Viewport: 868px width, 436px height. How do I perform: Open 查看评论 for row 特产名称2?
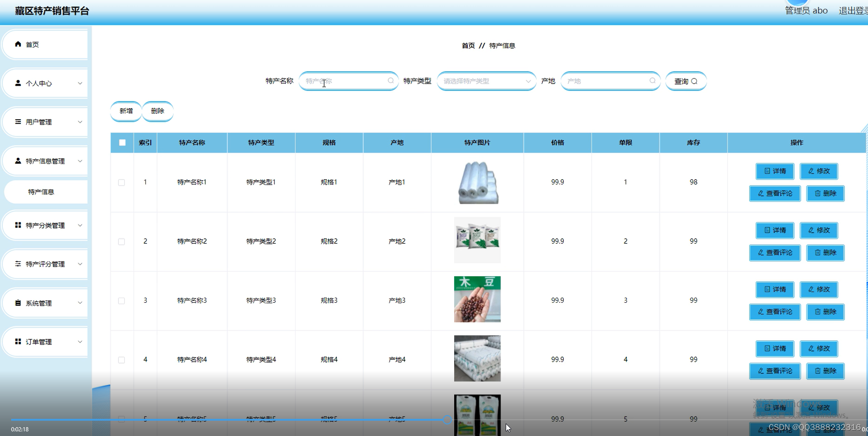pos(775,253)
